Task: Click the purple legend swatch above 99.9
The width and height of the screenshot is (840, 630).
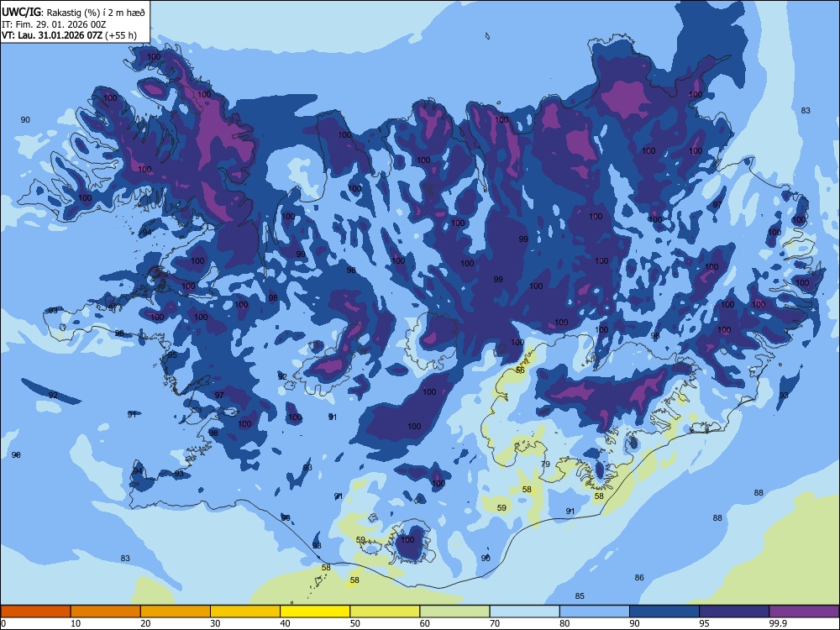Action: click(x=804, y=612)
